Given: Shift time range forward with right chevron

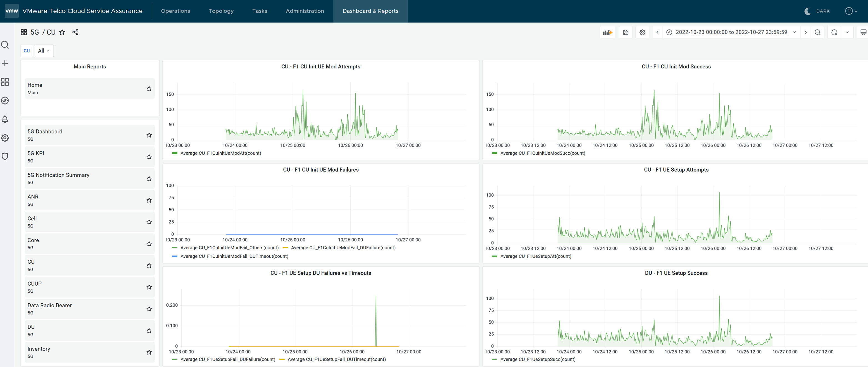Looking at the screenshot, I should coord(806,32).
